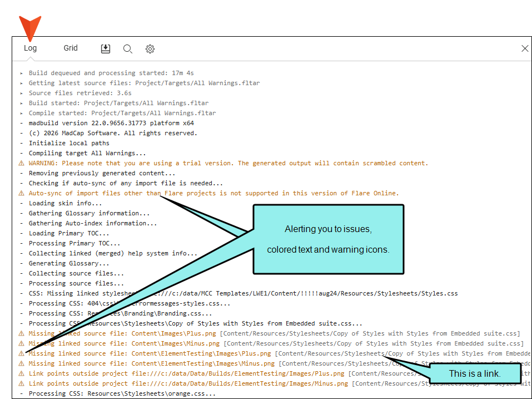The image size is (532, 399).
Task: Select 'Processing Primary TOC...' line
Action: pos(74,244)
